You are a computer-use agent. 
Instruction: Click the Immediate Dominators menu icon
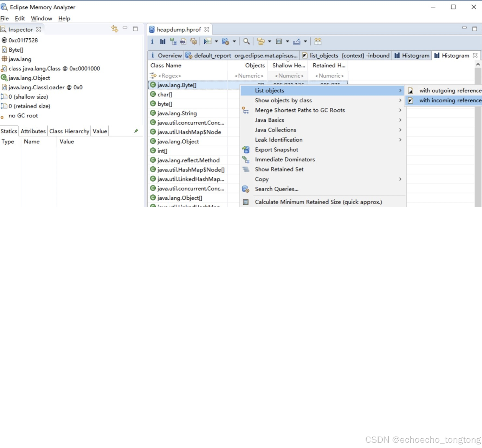(x=246, y=159)
